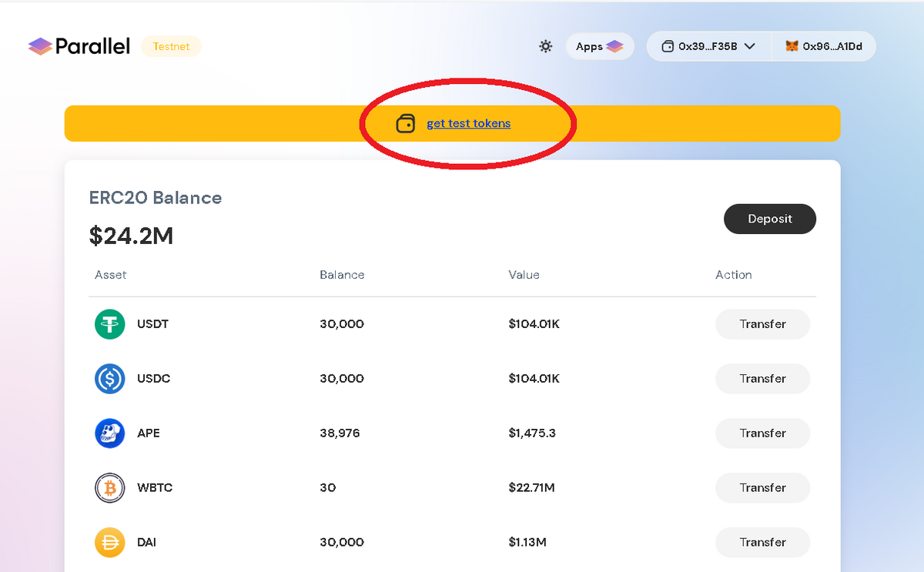Screen dimensions: 924x572
Task: Click the USDT Tether icon
Action: (x=110, y=324)
